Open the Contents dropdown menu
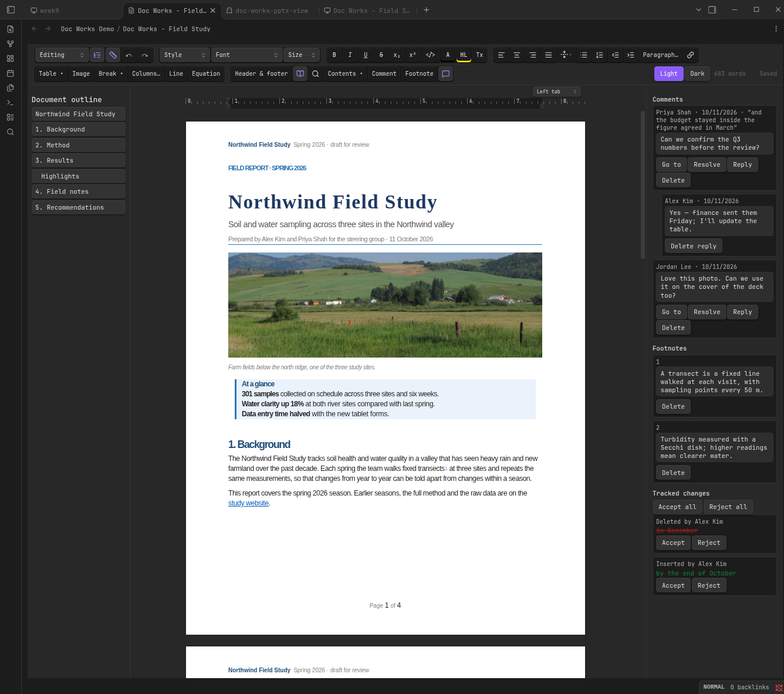The width and height of the screenshot is (784, 694). tap(345, 74)
